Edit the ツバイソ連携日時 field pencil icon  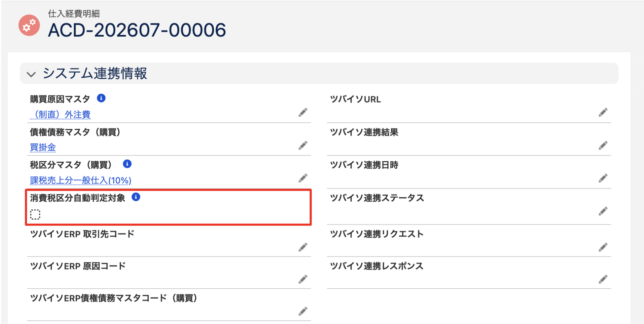pos(603,178)
